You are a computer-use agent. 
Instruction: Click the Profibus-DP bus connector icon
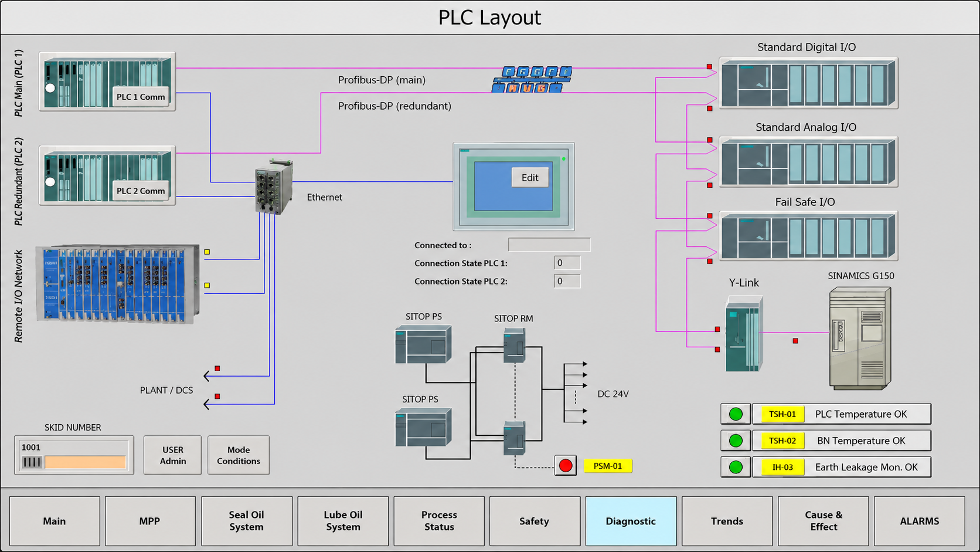pos(532,80)
